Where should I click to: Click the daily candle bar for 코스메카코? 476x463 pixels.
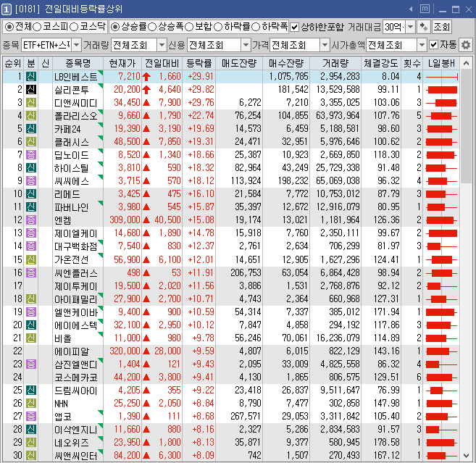(x=442, y=378)
